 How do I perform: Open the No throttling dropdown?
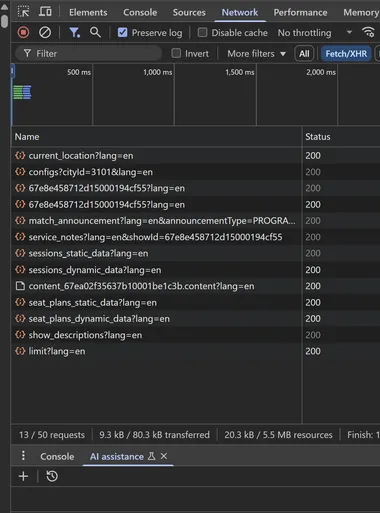(315, 33)
